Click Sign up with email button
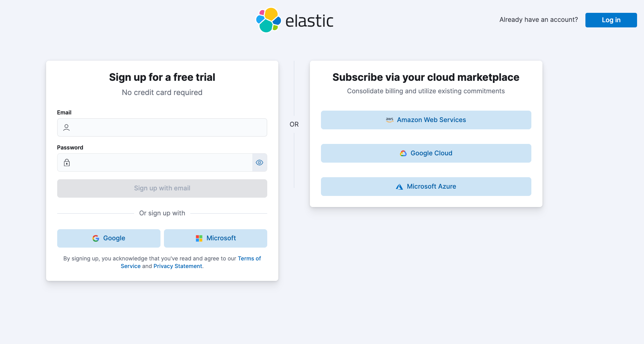Viewport: 644px width, 344px height. [x=162, y=188]
